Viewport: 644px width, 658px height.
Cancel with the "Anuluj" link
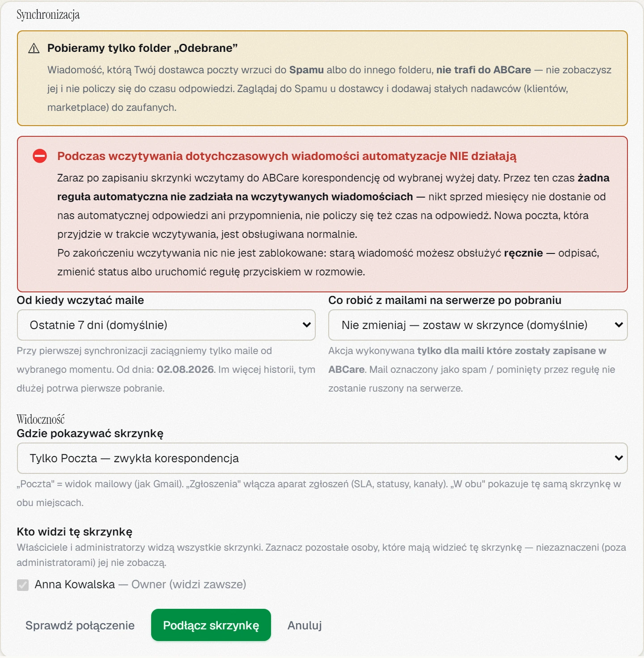[x=305, y=625]
